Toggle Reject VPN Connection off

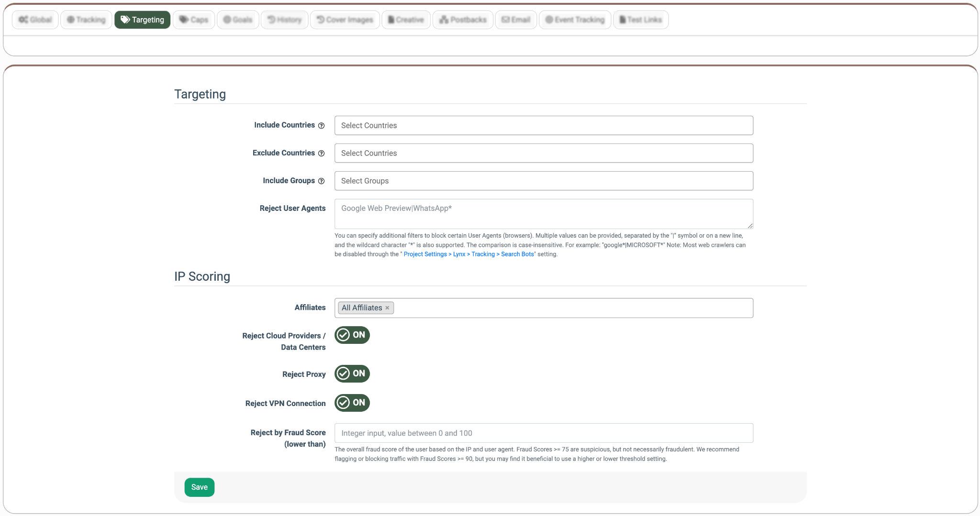click(x=352, y=403)
